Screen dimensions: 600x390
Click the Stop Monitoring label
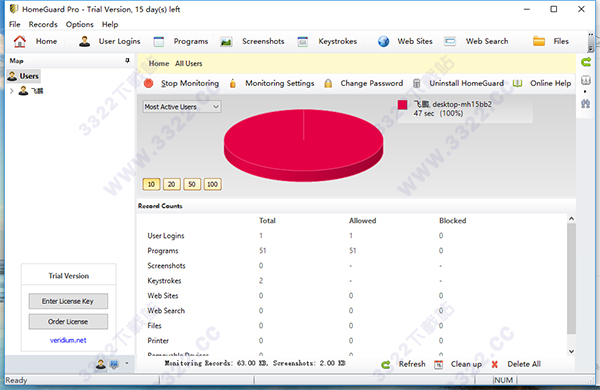pyautogui.click(x=190, y=83)
